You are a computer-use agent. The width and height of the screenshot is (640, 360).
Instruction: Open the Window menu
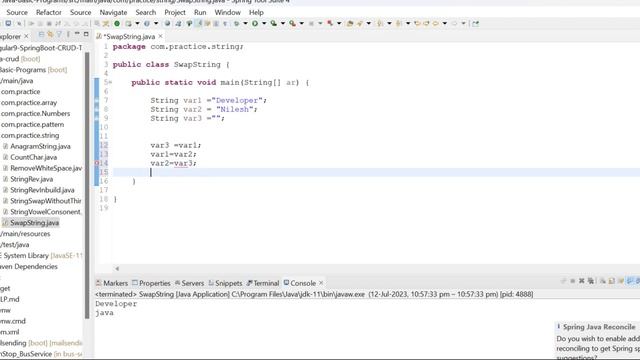coord(227,12)
